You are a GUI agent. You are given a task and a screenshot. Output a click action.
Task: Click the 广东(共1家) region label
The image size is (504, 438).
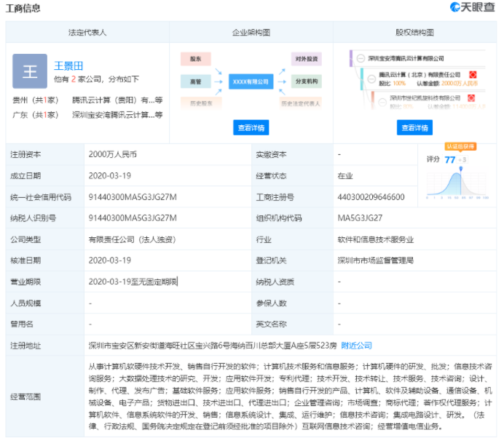coord(36,115)
